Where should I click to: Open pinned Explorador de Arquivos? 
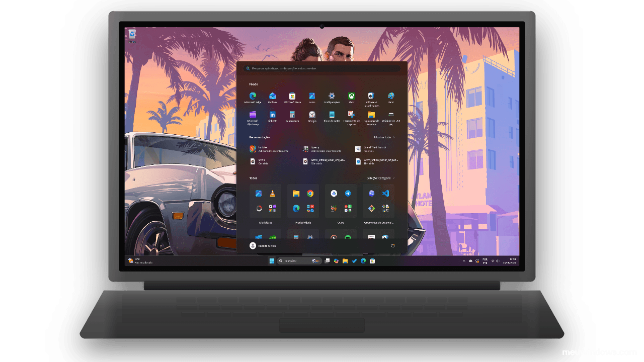click(x=371, y=117)
